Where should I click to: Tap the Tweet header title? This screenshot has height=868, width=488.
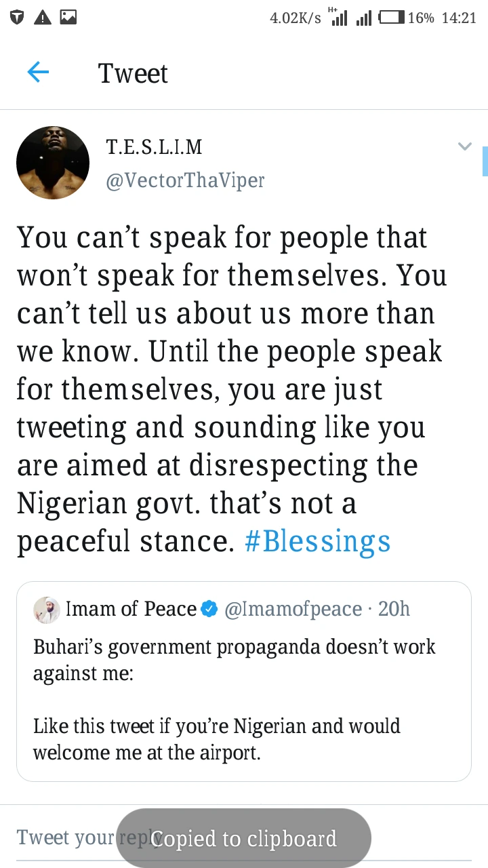(133, 73)
